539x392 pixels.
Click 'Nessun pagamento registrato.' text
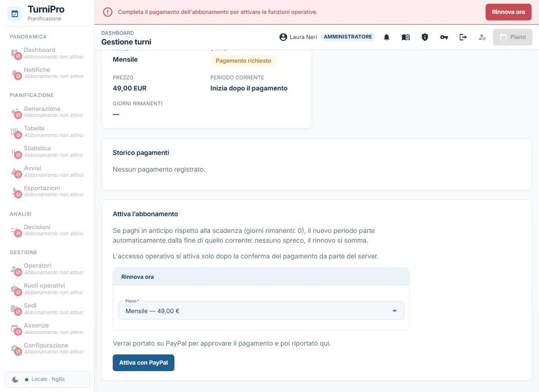pyautogui.click(x=159, y=169)
